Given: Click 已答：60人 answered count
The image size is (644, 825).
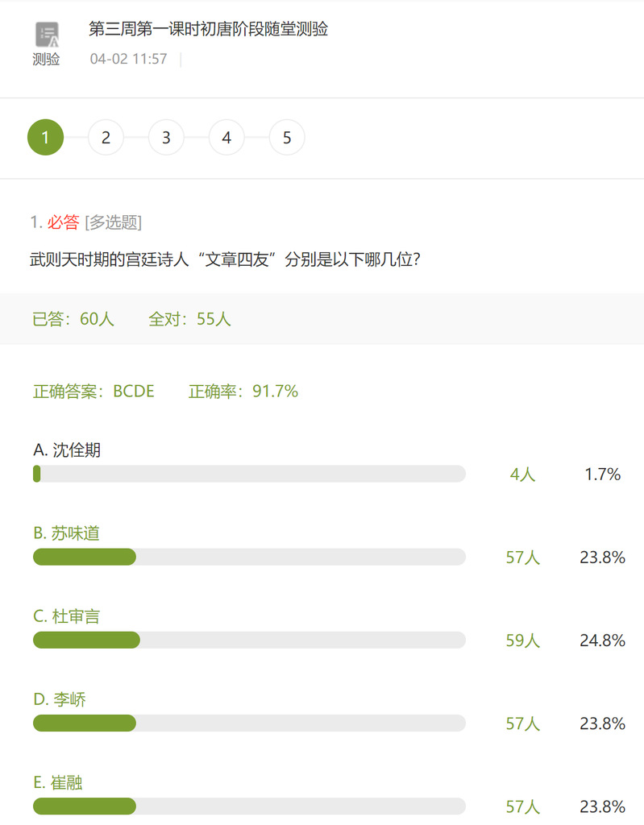Looking at the screenshot, I should 73,319.
